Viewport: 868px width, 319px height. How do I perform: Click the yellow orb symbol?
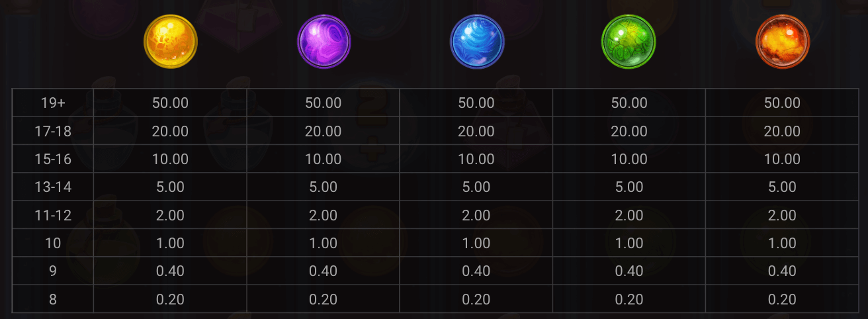click(x=171, y=42)
